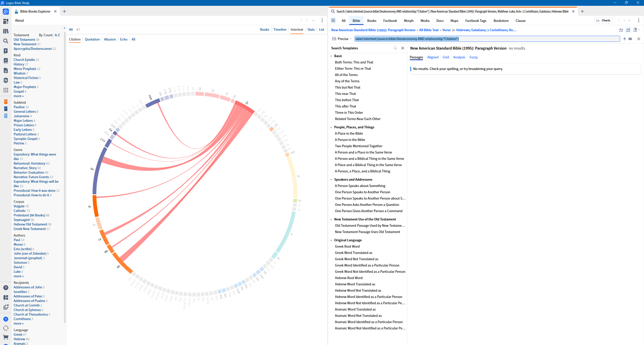Open the Help question mark icon
Image resolution: width=644 pixels, height=345 pixels.
(6, 288)
